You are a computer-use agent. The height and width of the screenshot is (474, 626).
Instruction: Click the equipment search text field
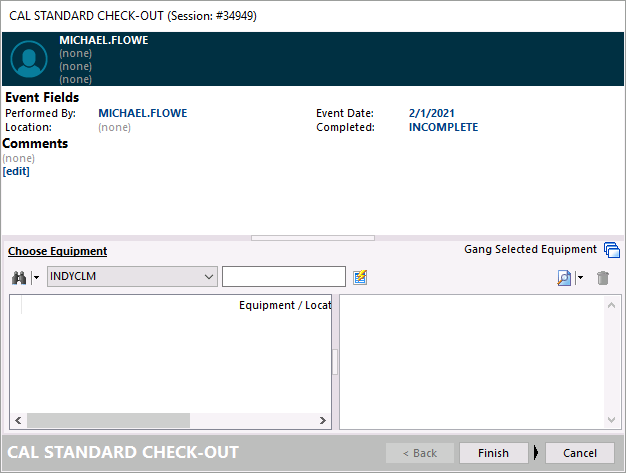283,276
